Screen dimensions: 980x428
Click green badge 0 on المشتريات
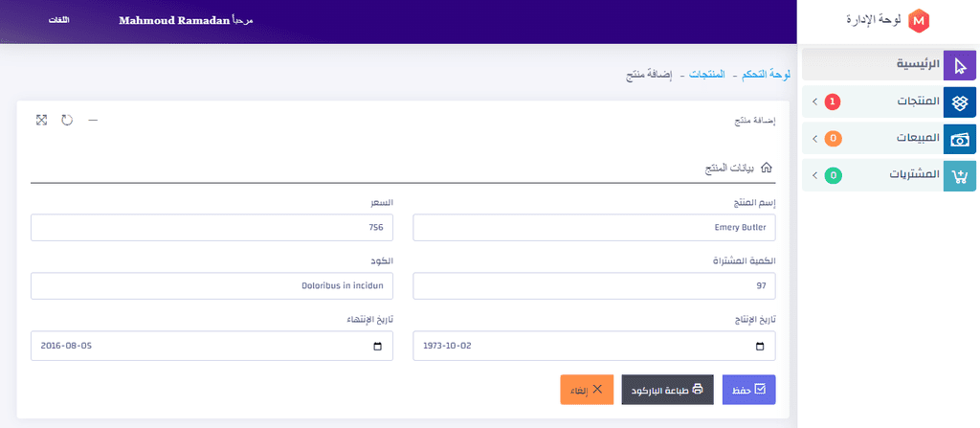833,176
